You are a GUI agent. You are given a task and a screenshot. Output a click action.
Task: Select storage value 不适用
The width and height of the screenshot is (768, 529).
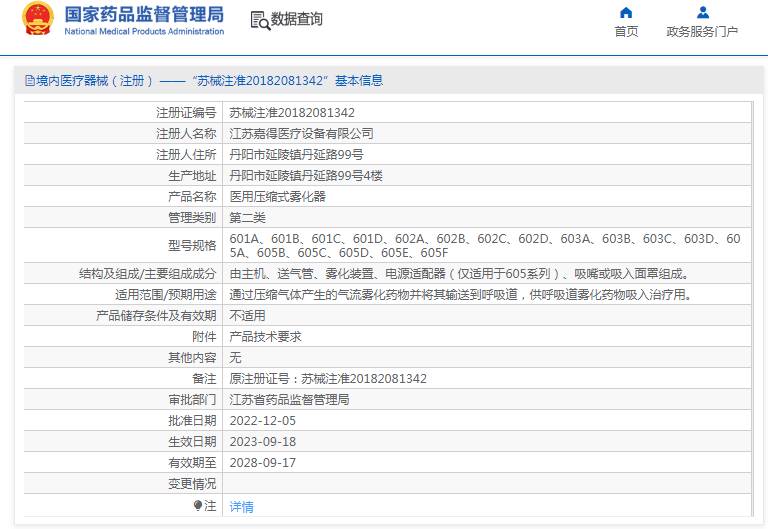click(x=247, y=315)
